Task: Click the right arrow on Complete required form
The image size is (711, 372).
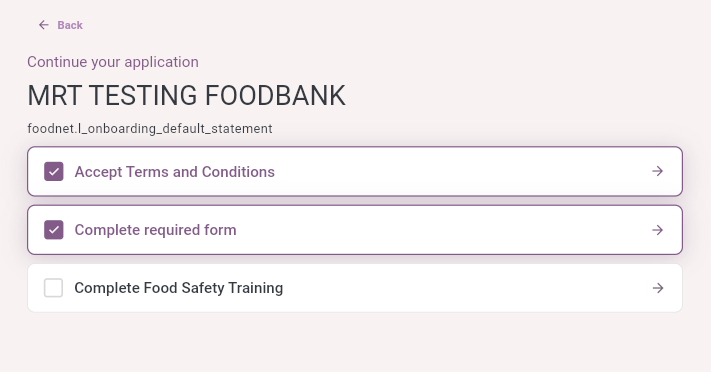Action: [657, 230]
